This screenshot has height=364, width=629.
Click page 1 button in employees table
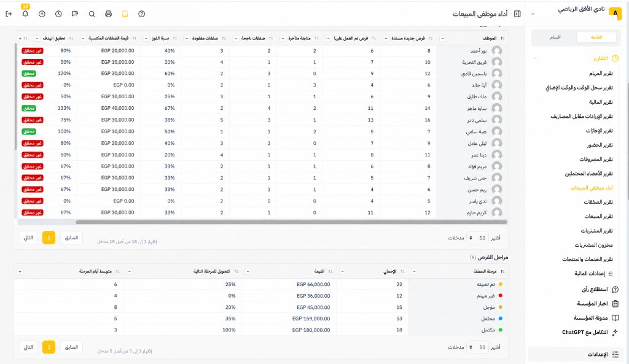click(49, 238)
